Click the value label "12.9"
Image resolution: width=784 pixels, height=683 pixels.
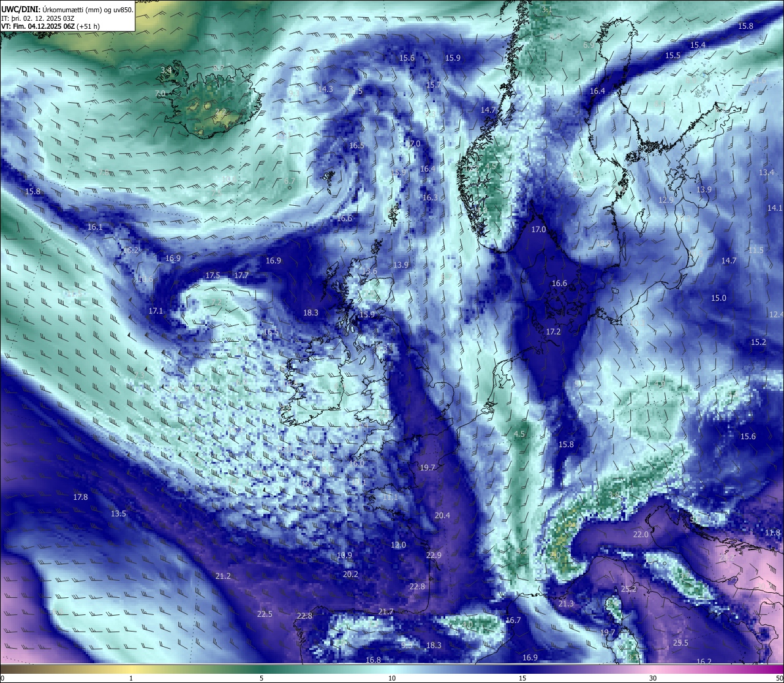point(666,200)
